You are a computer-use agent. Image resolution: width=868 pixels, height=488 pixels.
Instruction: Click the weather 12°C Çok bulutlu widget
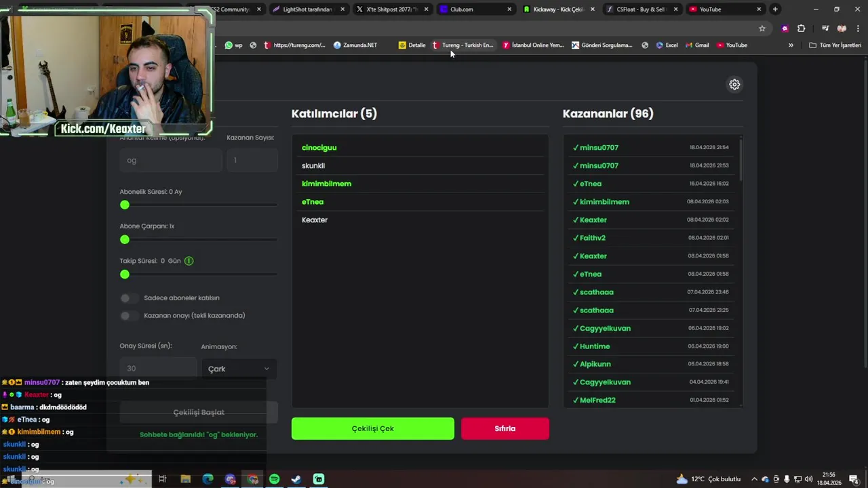pyautogui.click(x=709, y=479)
